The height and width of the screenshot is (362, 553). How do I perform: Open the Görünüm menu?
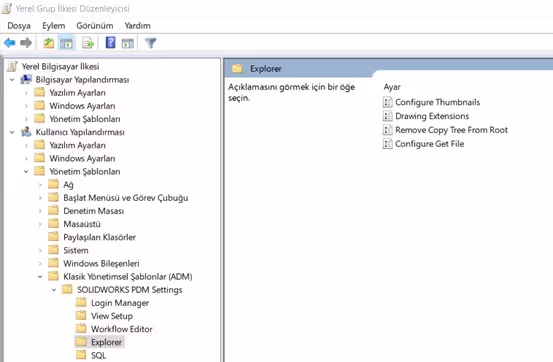coord(95,26)
